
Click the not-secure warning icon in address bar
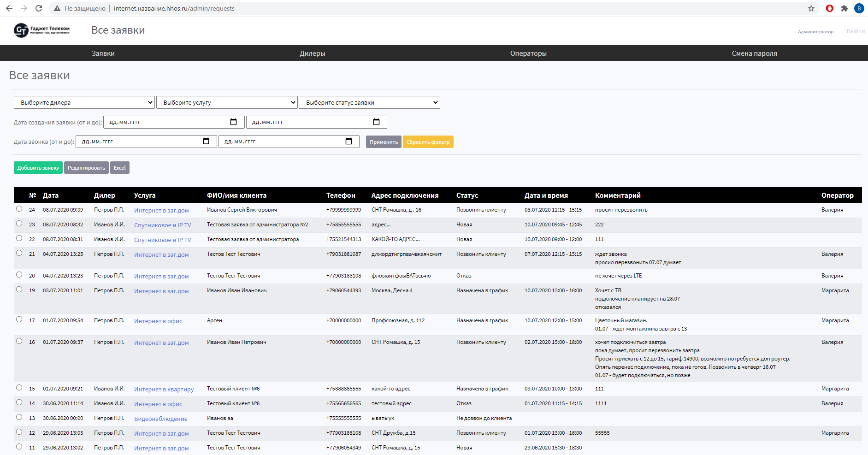coord(57,8)
